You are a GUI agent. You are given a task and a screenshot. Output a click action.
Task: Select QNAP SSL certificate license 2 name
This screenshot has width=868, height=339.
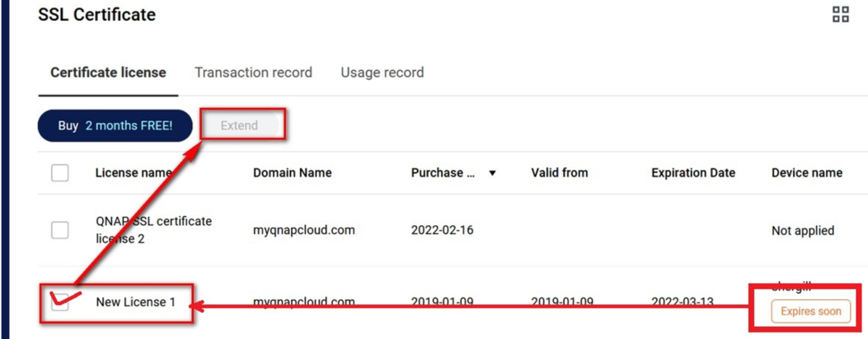click(154, 230)
